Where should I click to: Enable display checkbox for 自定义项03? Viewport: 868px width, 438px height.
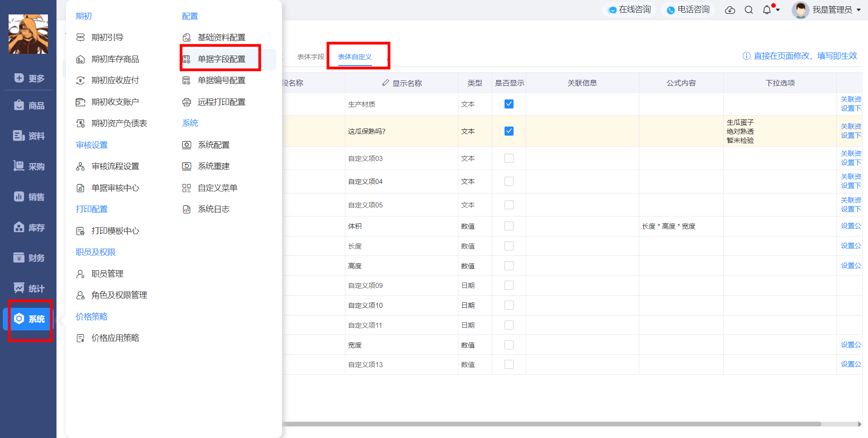pos(509,158)
